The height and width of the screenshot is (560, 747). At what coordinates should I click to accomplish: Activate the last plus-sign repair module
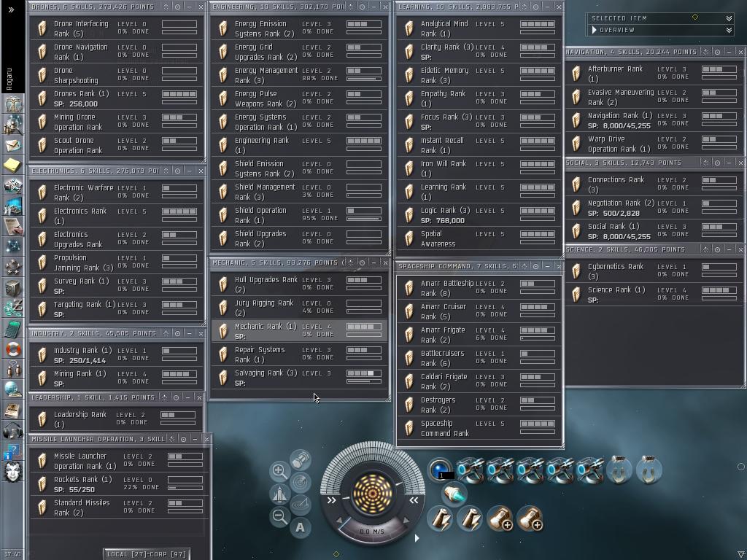530,518
